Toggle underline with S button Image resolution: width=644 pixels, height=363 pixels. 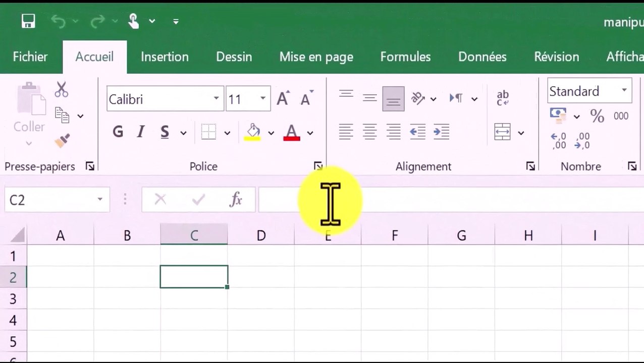[165, 132]
